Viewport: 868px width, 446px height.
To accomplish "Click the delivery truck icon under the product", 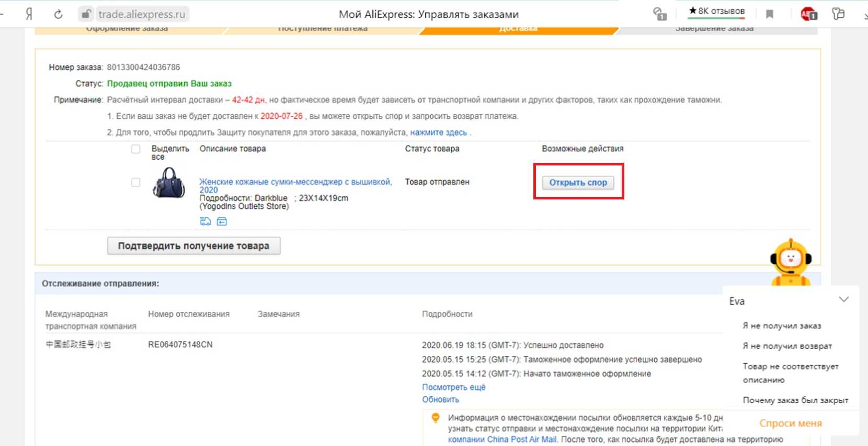I will point(205,221).
